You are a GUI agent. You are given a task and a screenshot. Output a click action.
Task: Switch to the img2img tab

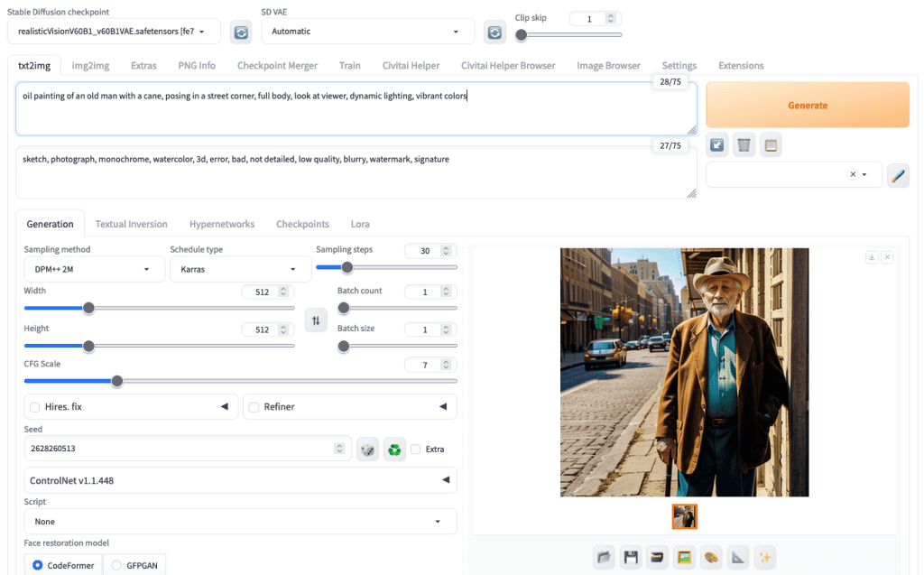tap(90, 65)
